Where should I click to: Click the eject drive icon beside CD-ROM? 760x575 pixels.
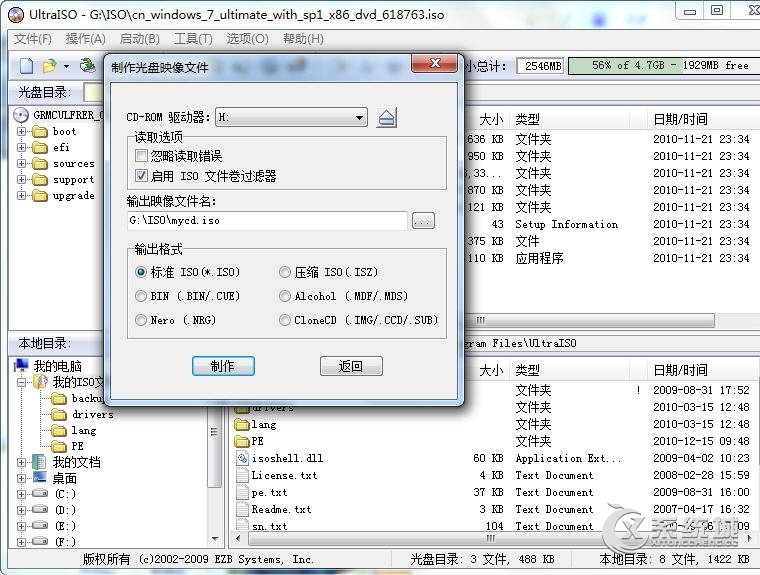click(386, 117)
